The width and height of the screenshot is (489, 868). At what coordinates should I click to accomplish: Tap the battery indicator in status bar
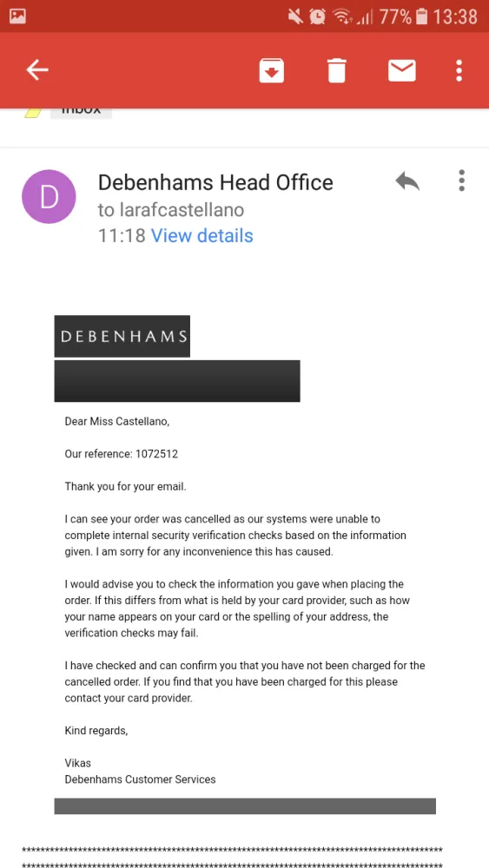(421, 16)
